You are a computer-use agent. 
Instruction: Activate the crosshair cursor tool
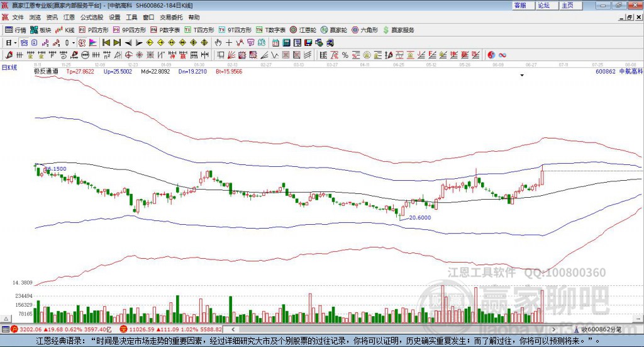tap(229, 43)
